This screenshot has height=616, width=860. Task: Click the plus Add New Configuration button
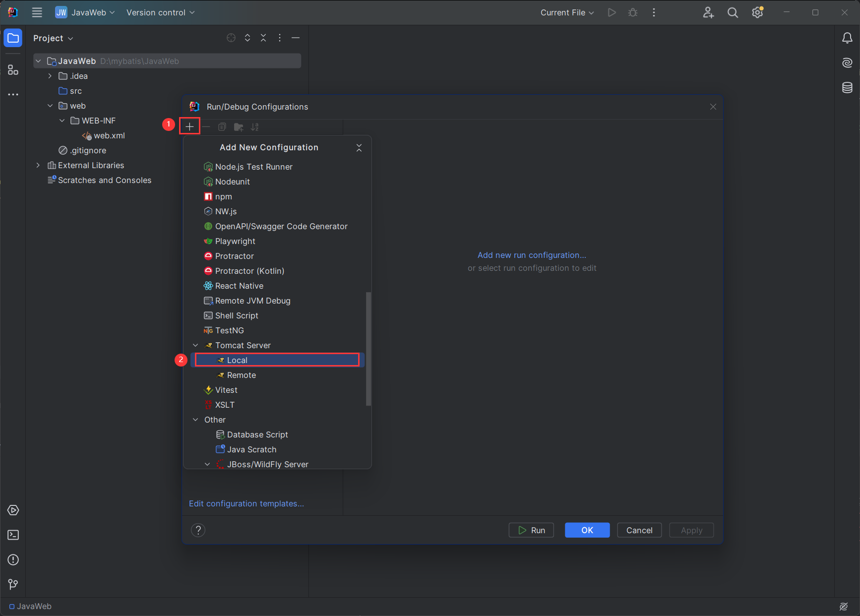tap(189, 127)
